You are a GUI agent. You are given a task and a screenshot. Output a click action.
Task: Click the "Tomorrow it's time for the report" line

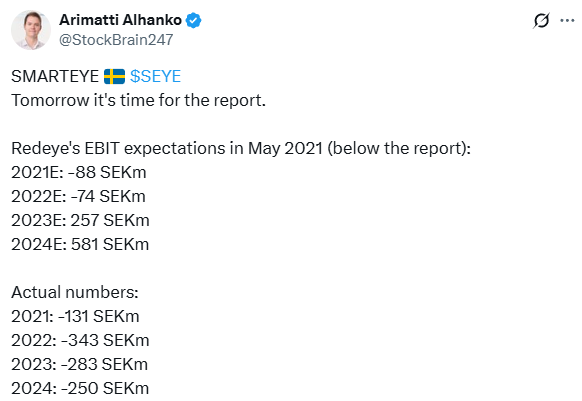pyautogui.click(x=138, y=100)
